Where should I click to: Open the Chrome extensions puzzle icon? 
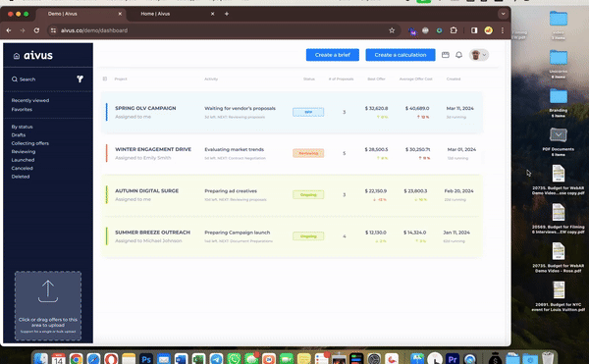[454, 30]
